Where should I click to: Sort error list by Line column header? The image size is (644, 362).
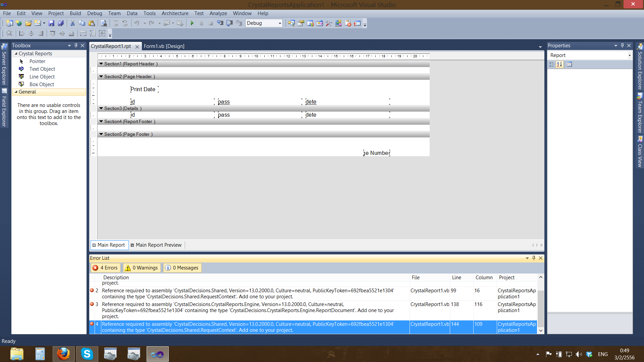[x=462, y=278]
